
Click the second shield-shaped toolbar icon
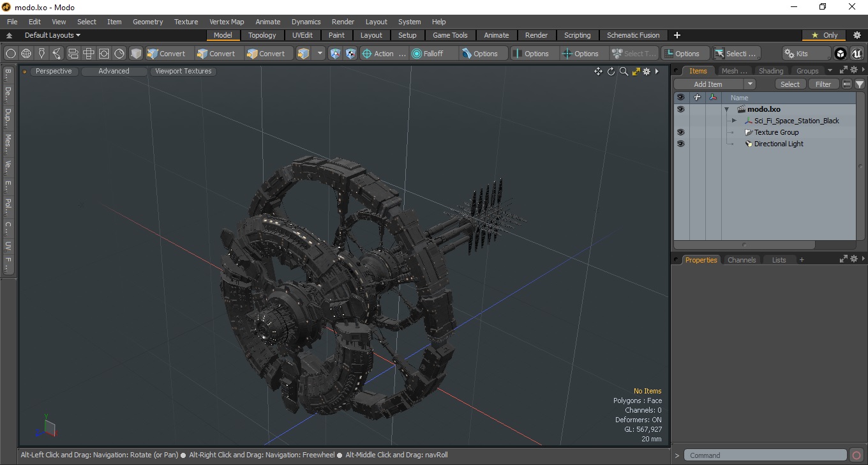(350, 54)
